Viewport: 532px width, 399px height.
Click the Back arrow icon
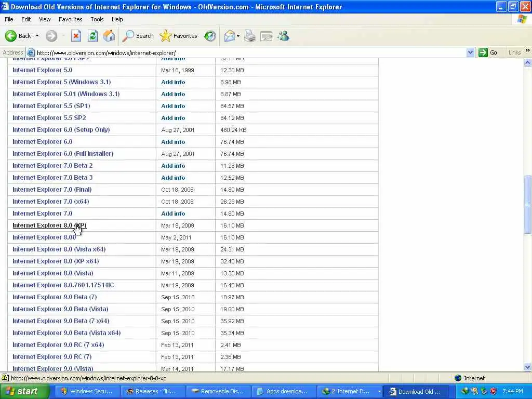pos(11,36)
